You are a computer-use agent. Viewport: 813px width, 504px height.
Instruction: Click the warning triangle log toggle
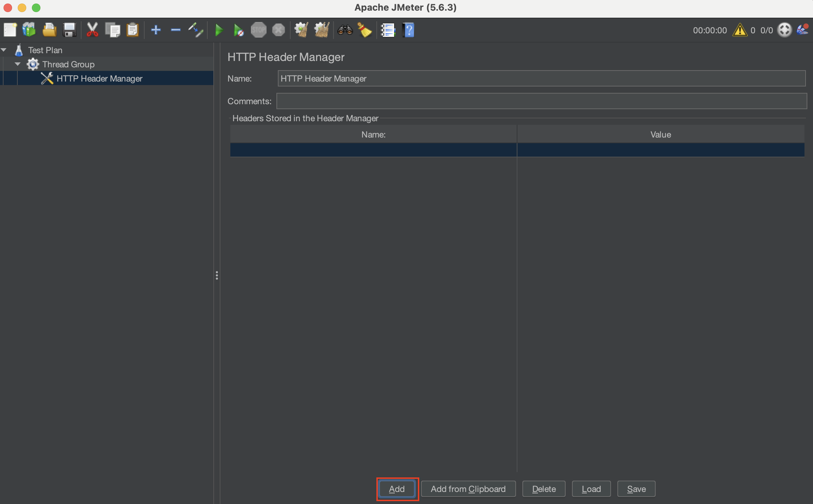[x=740, y=30]
